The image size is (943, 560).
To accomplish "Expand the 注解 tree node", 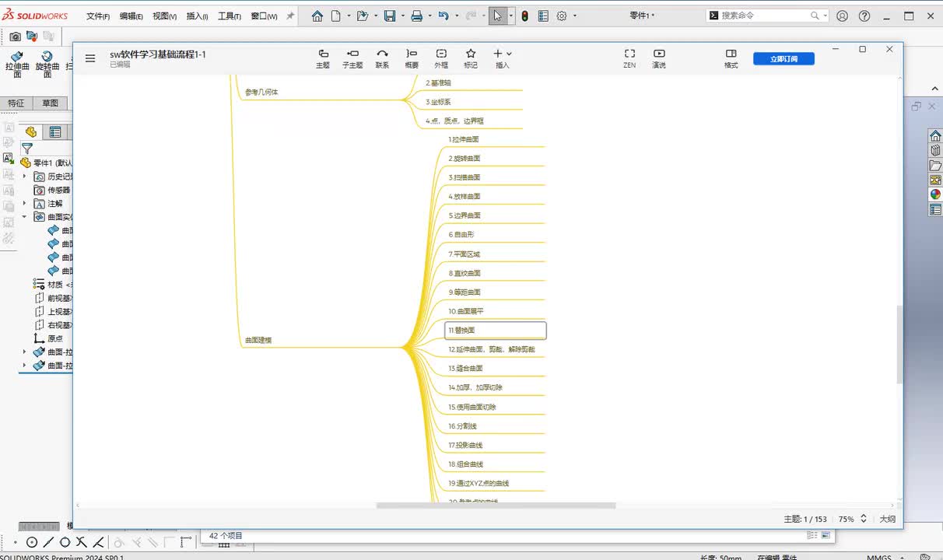I will pyautogui.click(x=24, y=203).
